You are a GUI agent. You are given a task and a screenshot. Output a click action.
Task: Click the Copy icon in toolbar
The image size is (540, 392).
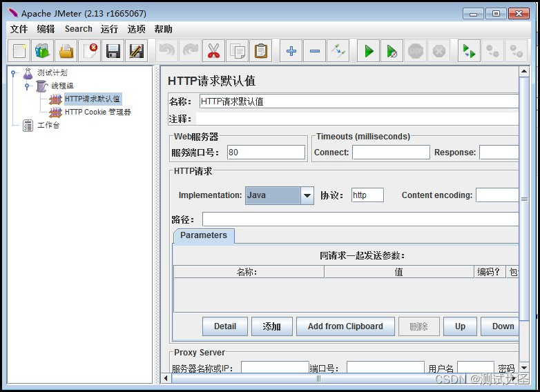pos(238,51)
